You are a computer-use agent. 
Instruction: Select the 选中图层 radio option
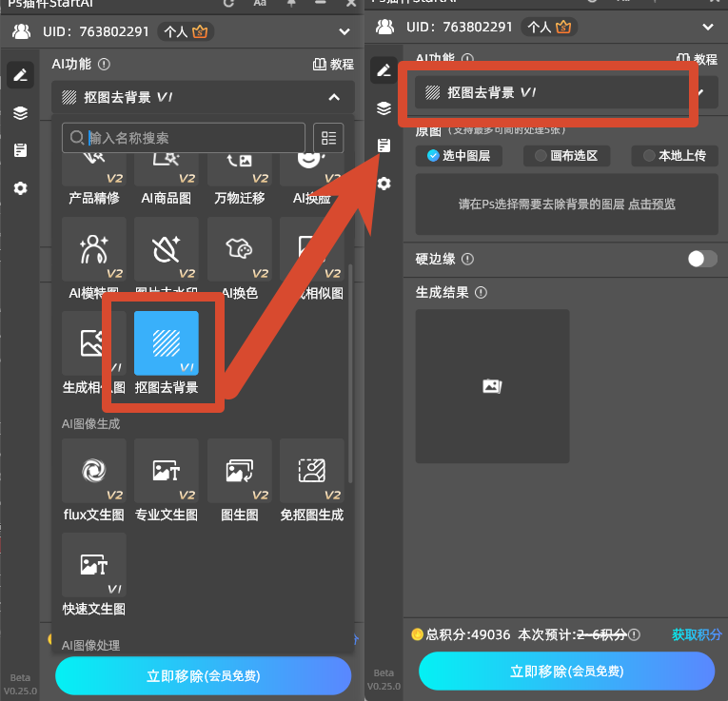coord(459,155)
